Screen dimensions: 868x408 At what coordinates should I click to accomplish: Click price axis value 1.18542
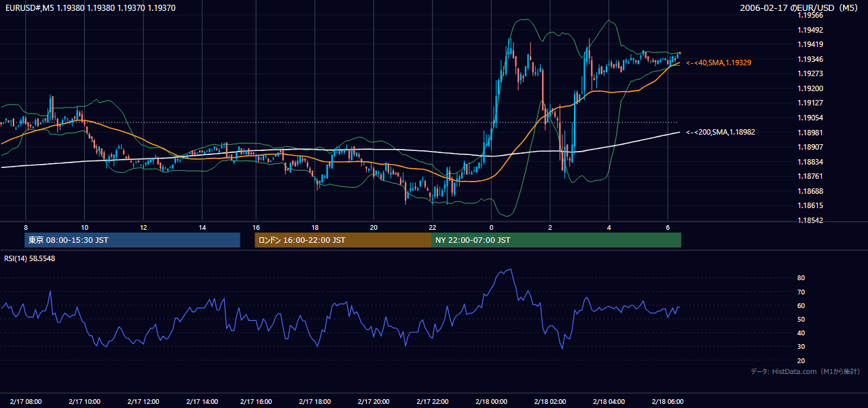click(x=810, y=221)
